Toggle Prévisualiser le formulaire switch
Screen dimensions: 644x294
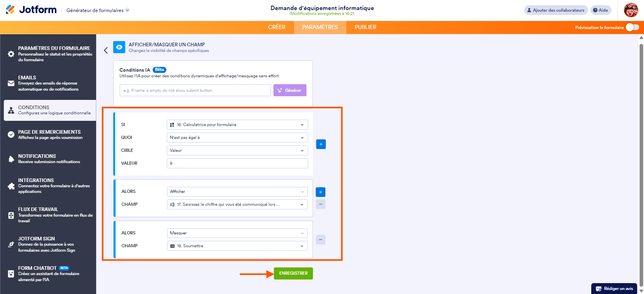(x=632, y=27)
